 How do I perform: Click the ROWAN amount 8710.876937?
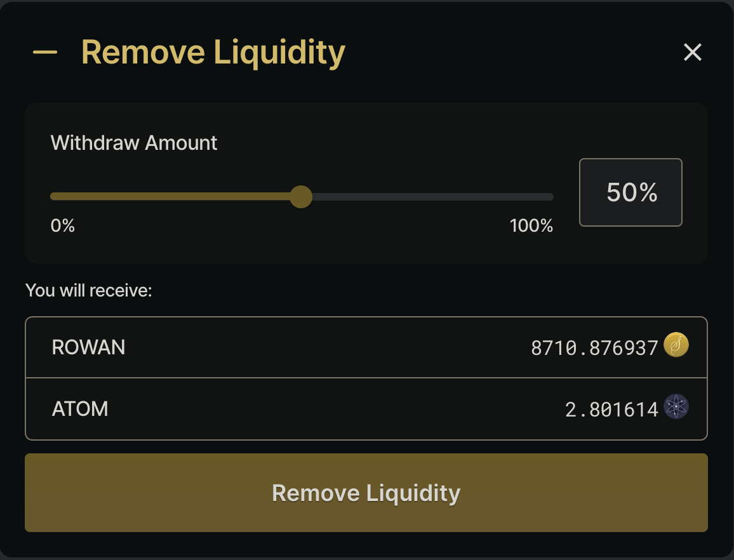(594, 348)
